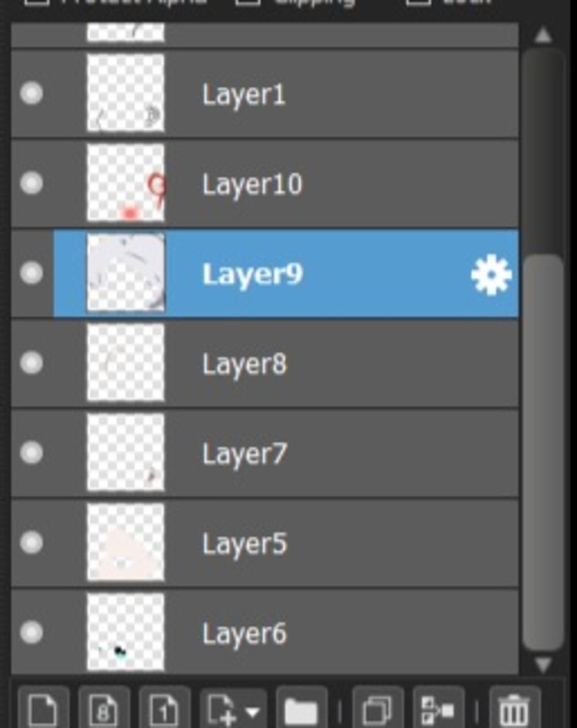
Task: Add a new 8-bit layer
Action: coord(104,708)
